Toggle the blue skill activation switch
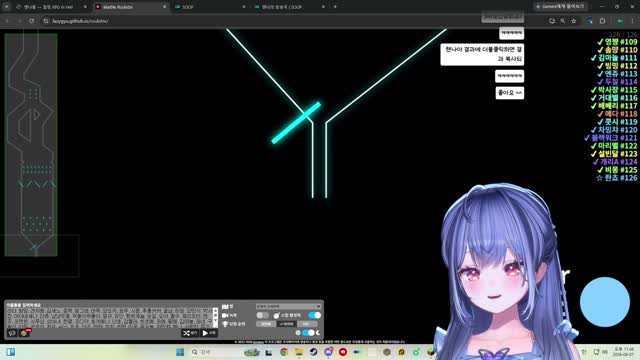 [x=314, y=315]
